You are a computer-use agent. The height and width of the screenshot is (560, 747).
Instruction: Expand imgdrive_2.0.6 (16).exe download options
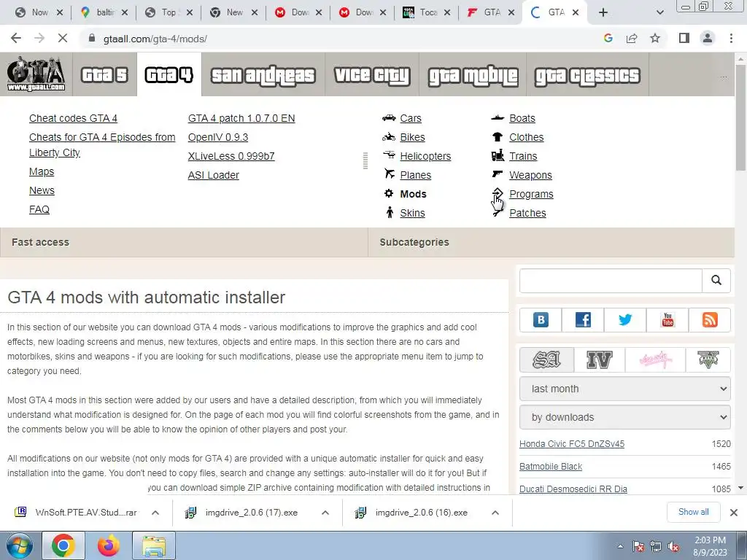(495, 513)
